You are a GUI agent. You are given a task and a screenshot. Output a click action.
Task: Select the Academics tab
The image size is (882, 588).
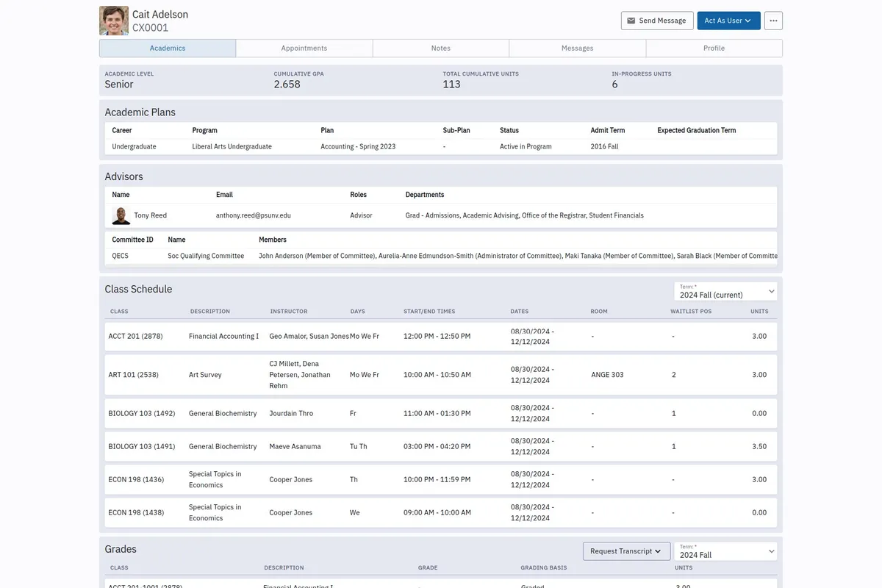[168, 49]
